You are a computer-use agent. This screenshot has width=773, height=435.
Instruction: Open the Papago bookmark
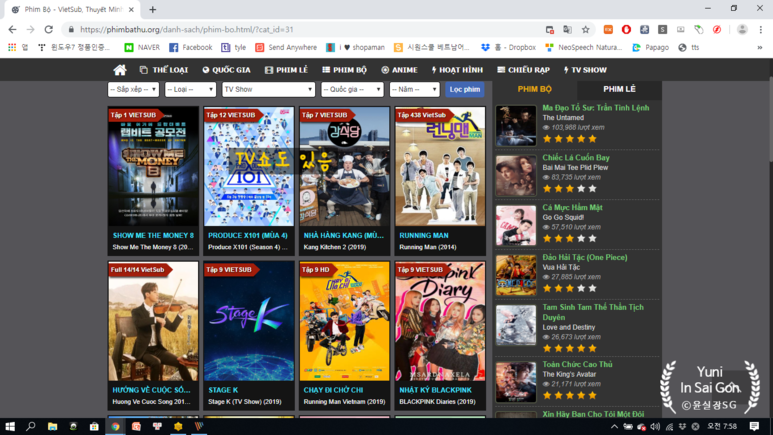650,47
